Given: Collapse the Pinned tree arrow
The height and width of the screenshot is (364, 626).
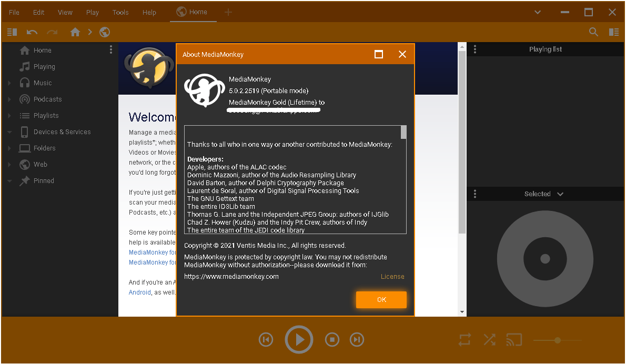Looking at the screenshot, I should click(9, 181).
